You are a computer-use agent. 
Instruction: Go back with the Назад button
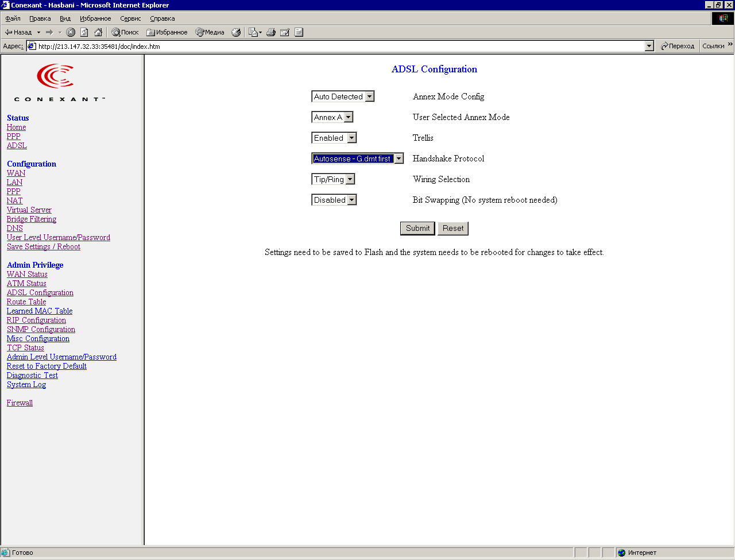(x=18, y=32)
